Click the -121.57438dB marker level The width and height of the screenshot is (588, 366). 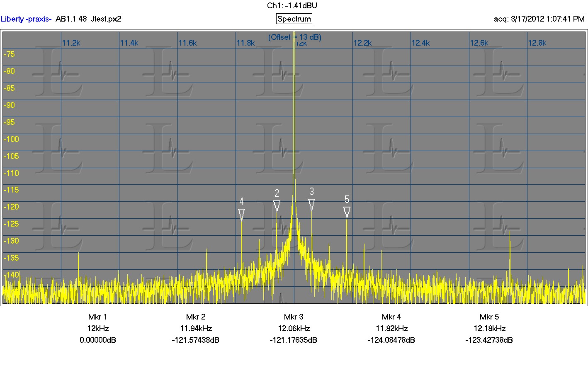point(196,340)
